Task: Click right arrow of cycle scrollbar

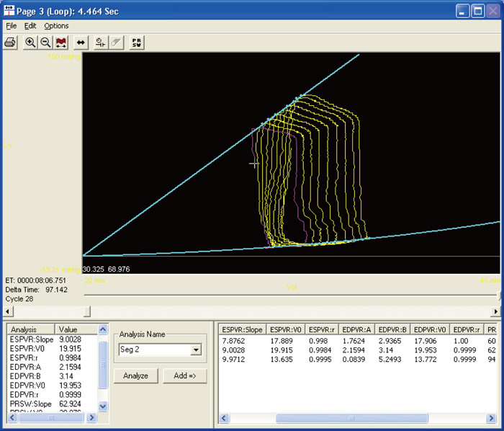Action: click(x=495, y=311)
